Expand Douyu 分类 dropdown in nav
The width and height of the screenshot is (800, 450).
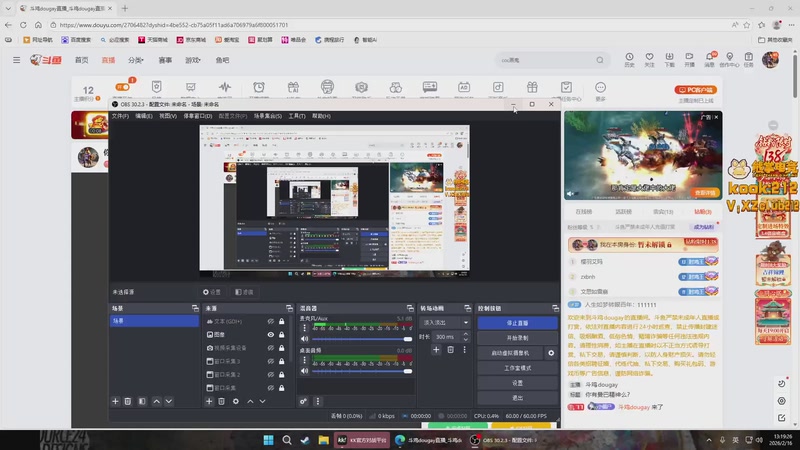click(136, 60)
